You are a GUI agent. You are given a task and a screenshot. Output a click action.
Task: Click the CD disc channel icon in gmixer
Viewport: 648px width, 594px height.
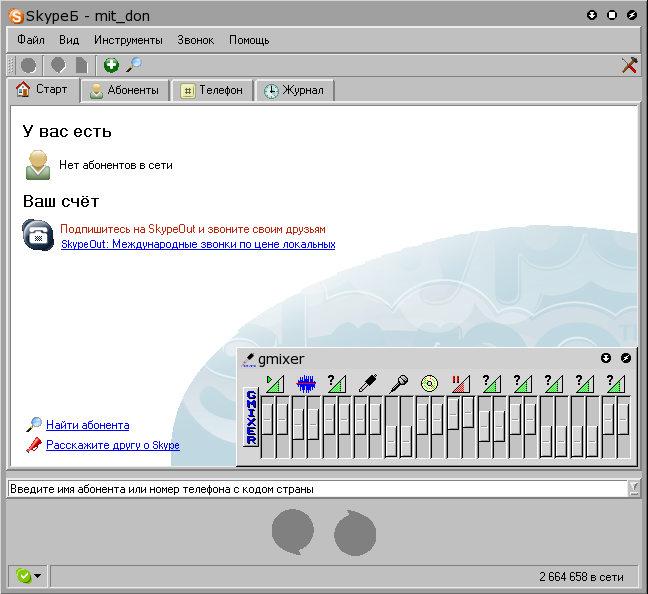tap(429, 383)
